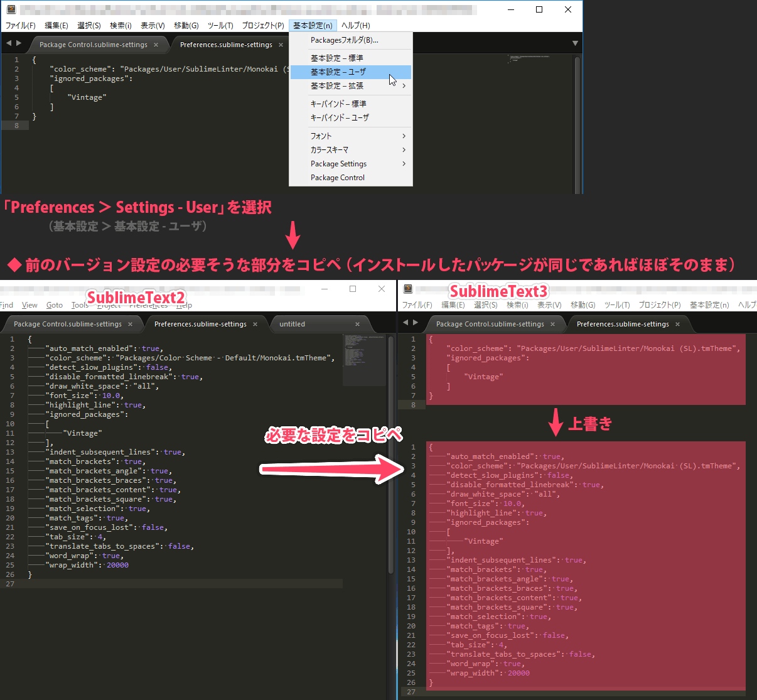Click "color_scheme" line in top window editor

tap(168, 69)
